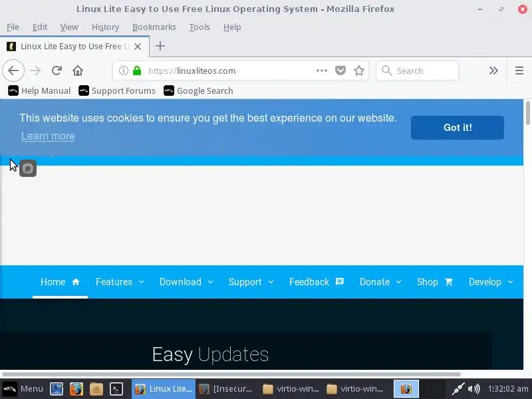This screenshot has height=399, width=532.
Task: Bookmark this page with the star
Action: coord(359,70)
